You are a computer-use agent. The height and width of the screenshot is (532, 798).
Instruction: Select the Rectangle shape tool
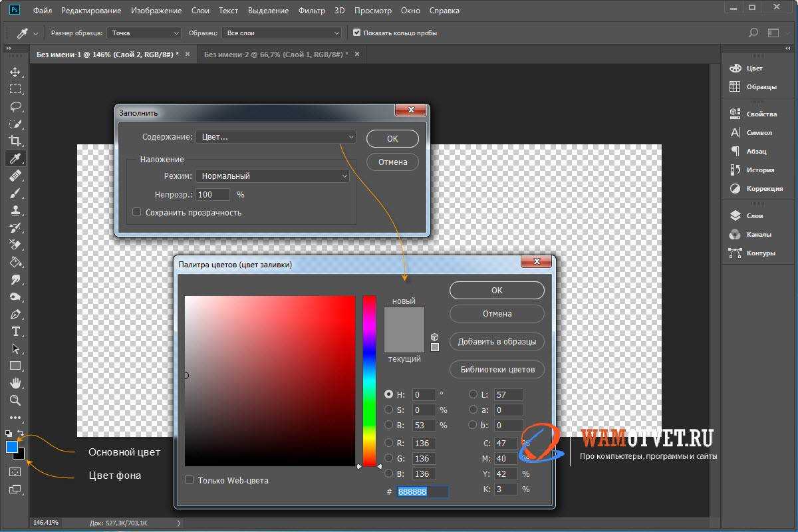click(x=15, y=366)
